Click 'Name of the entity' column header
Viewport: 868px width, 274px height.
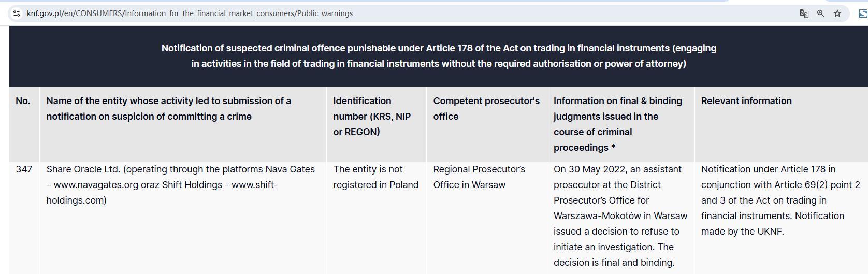(168, 109)
